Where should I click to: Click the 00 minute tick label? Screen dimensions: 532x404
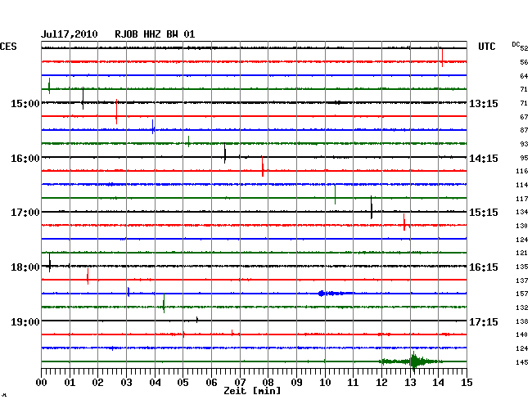point(42,382)
